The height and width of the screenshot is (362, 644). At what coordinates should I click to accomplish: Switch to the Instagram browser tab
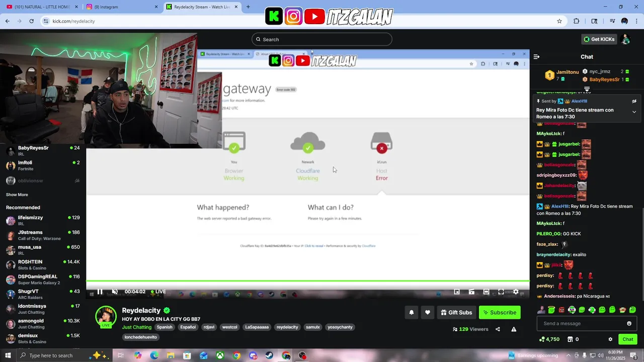tap(121, 7)
